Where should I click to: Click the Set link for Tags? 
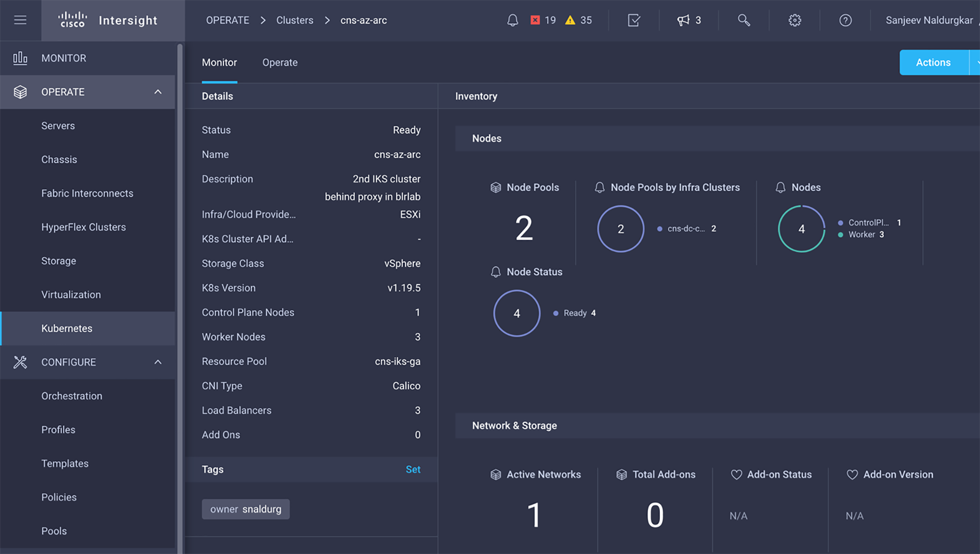[413, 469]
